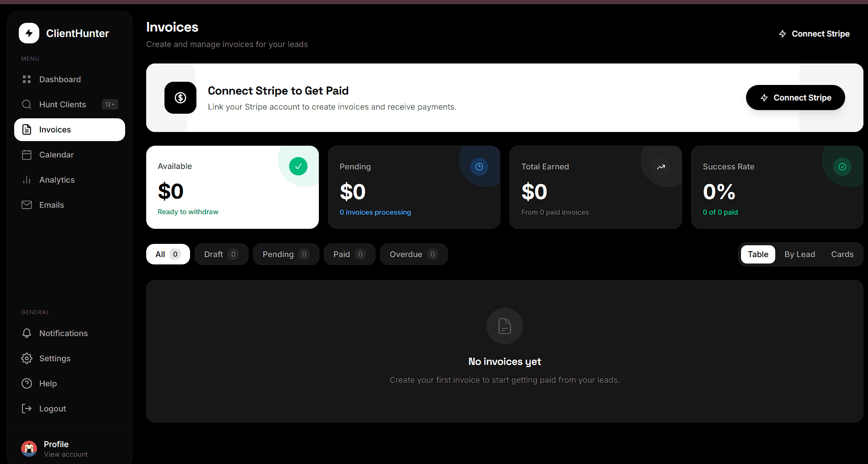Filter invoices by Paid
Image resolution: width=868 pixels, height=464 pixels.
pyautogui.click(x=349, y=254)
